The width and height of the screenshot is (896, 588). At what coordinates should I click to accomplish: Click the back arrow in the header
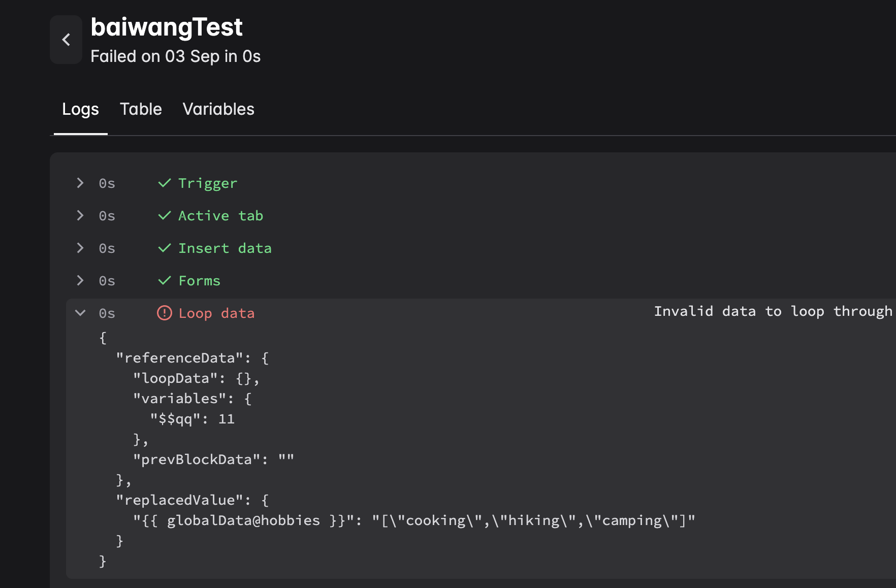(66, 39)
